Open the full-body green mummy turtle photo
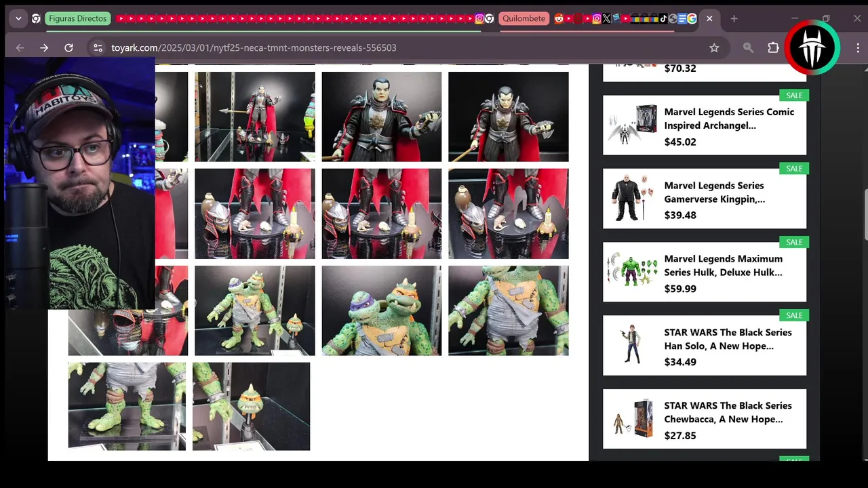868x488 pixels. [x=255, y=310]
